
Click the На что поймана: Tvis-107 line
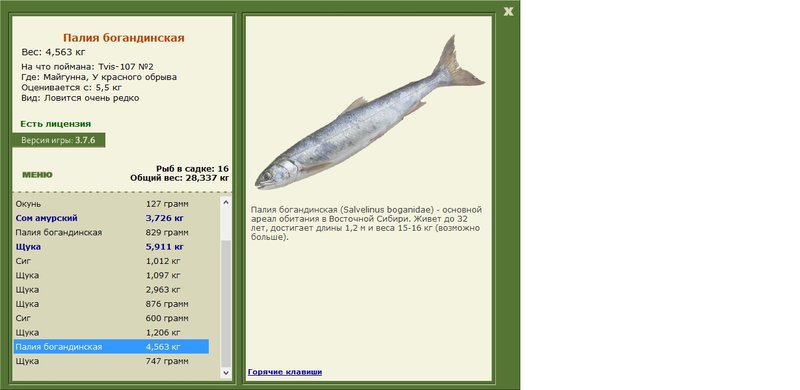(x=87, y=67)
